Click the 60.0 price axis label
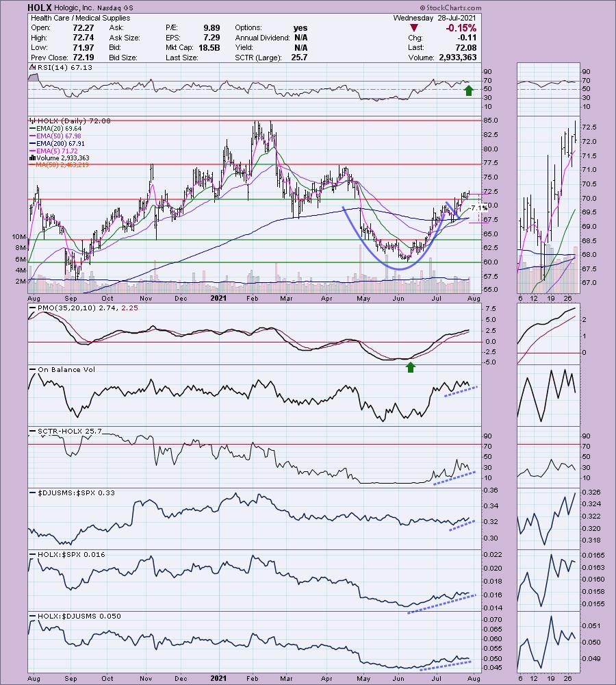 tap(491, 262)
